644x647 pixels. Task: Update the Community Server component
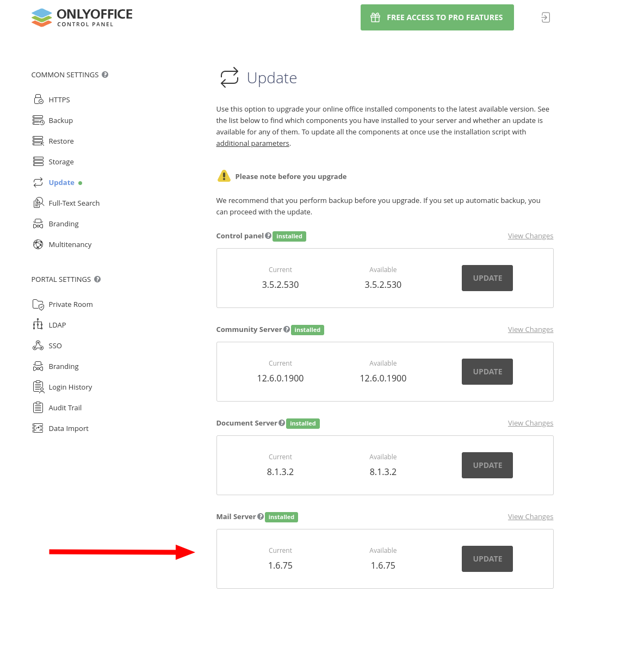[487, 372]
